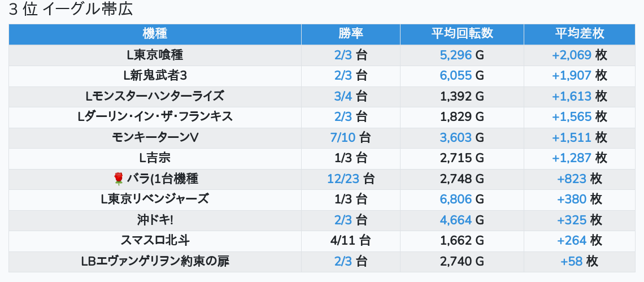Open the モンキーターンV machine row
The height and width of the screenshot is (282, 644).
(155, 137)
